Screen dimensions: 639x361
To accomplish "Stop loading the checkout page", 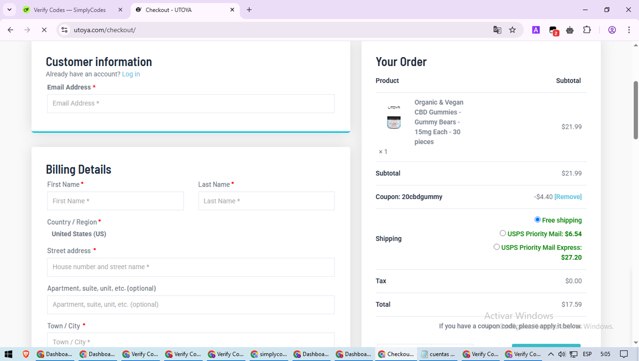I will tap(44, 30).
